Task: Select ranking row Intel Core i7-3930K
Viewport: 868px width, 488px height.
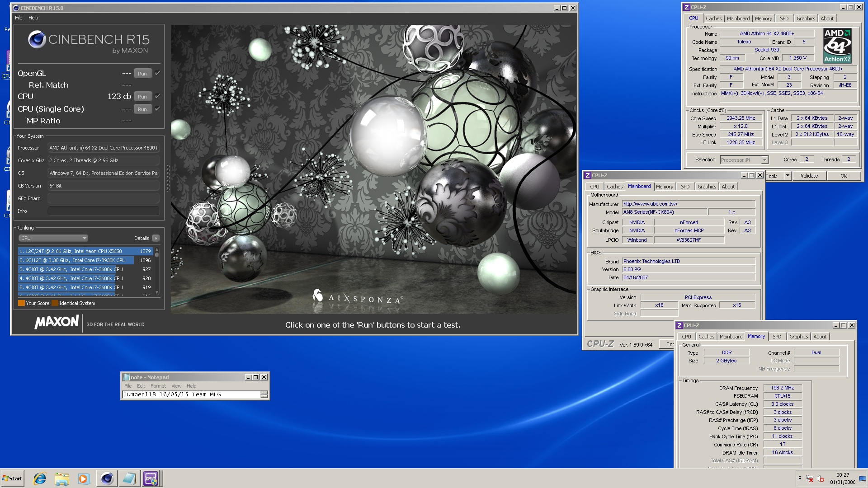Action: 85,260
